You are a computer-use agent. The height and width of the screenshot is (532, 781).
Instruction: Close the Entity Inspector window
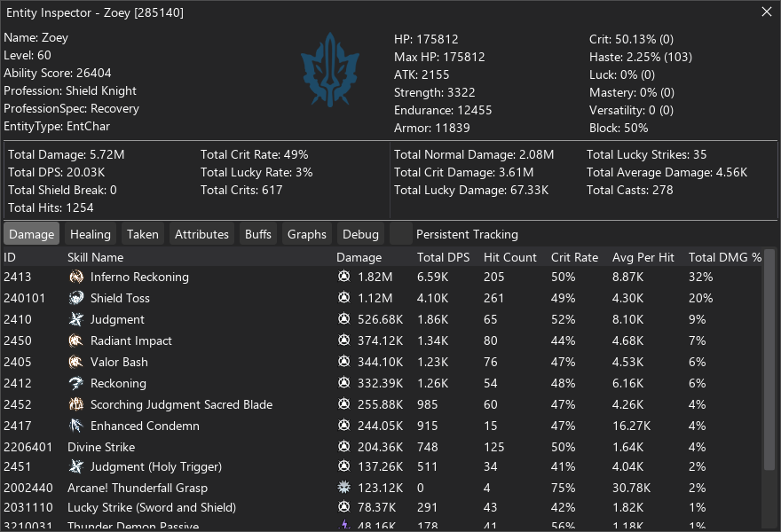click(x=767, y=12)
